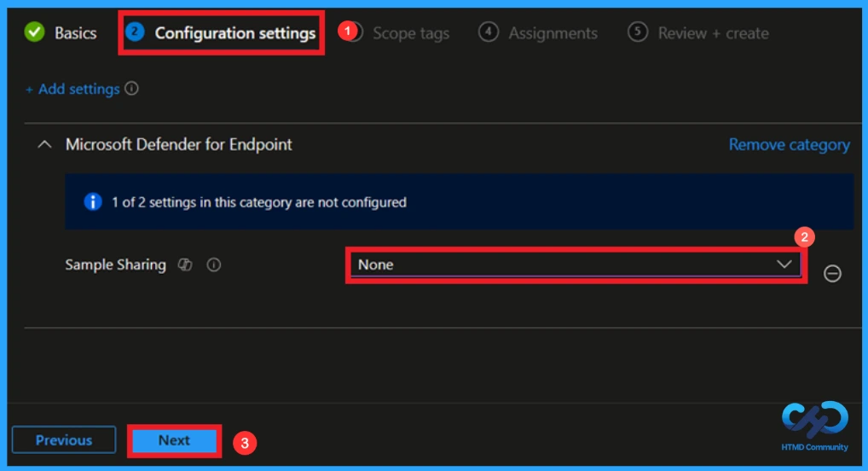Switch to the Assignments step

(538, 32)
